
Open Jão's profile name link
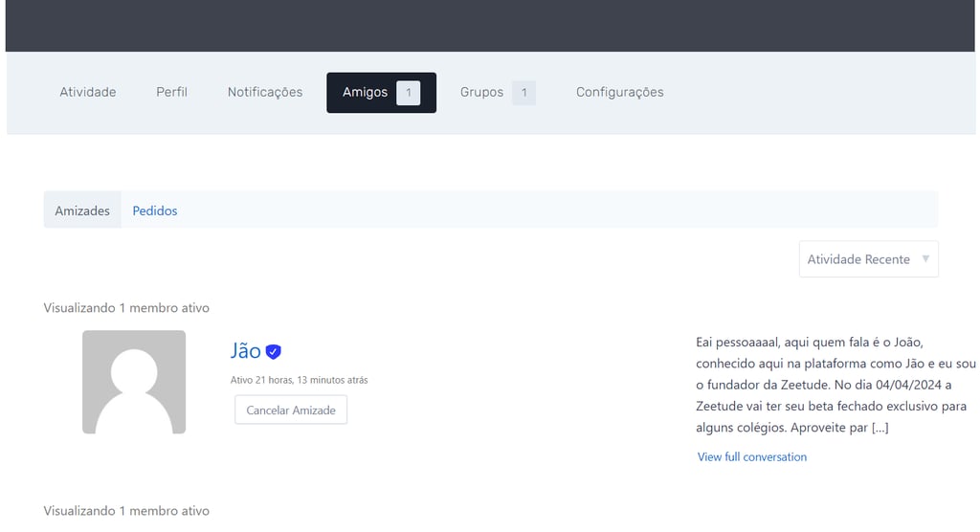246,351
